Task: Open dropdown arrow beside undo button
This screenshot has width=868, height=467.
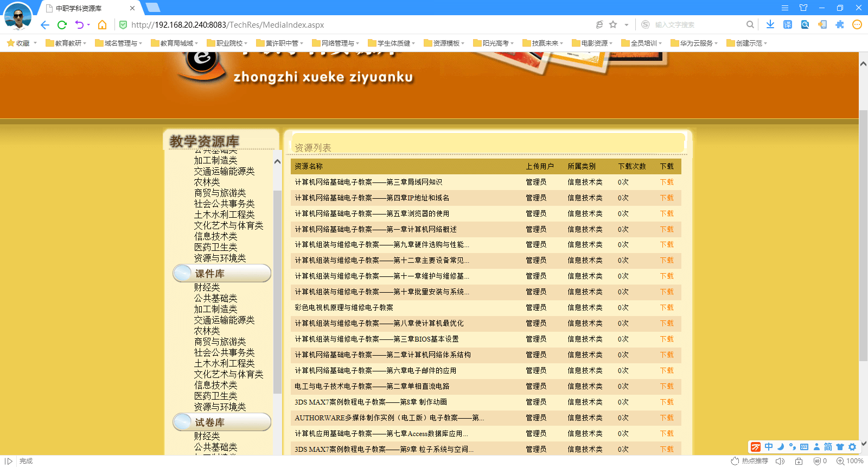Action: (88, 25)
